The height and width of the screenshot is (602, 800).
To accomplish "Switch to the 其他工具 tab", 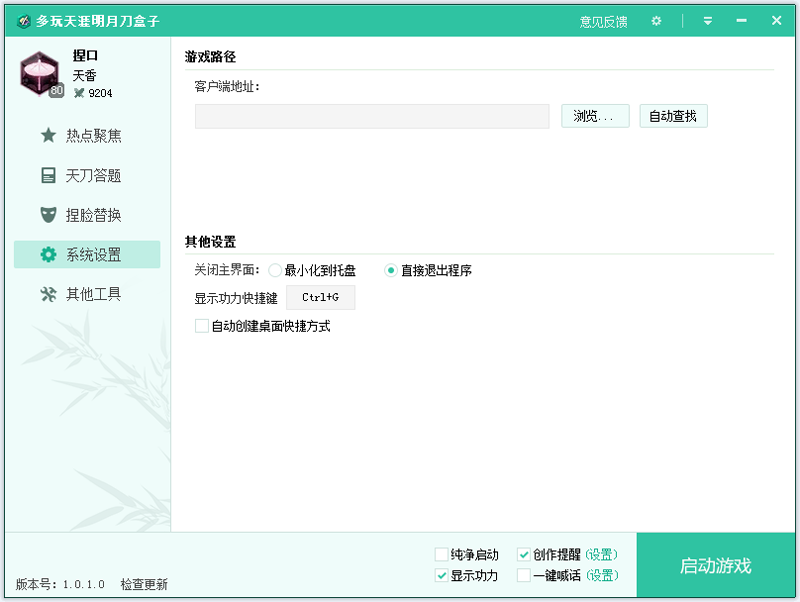I will (x=93, y=295).
